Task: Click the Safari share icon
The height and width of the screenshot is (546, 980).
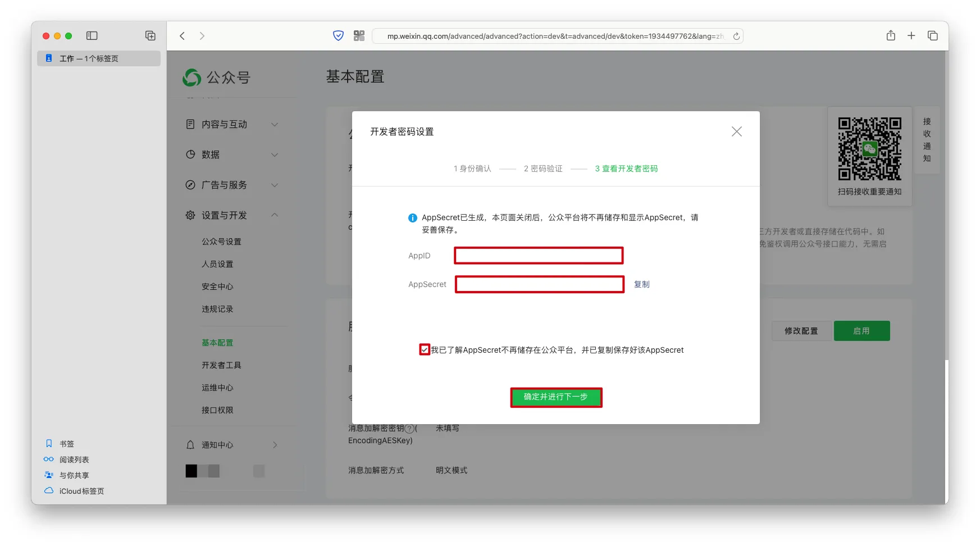Action: point(890,36)
